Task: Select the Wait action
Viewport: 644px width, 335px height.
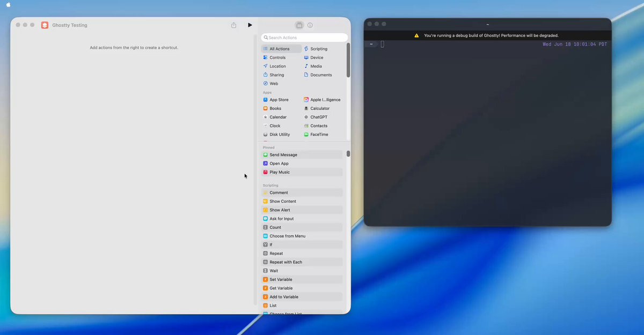Action: pos(302,271)
